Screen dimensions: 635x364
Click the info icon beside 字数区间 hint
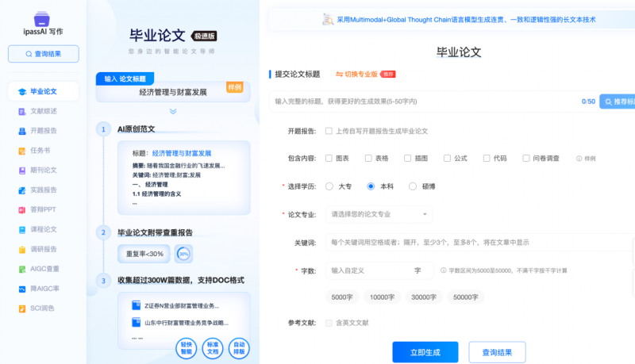click(444, 270)
